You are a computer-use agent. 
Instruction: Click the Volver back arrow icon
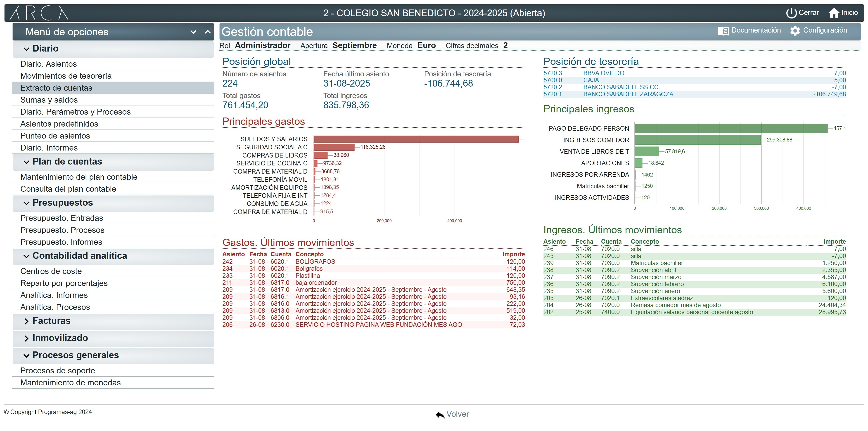click(x=440, y=415)
